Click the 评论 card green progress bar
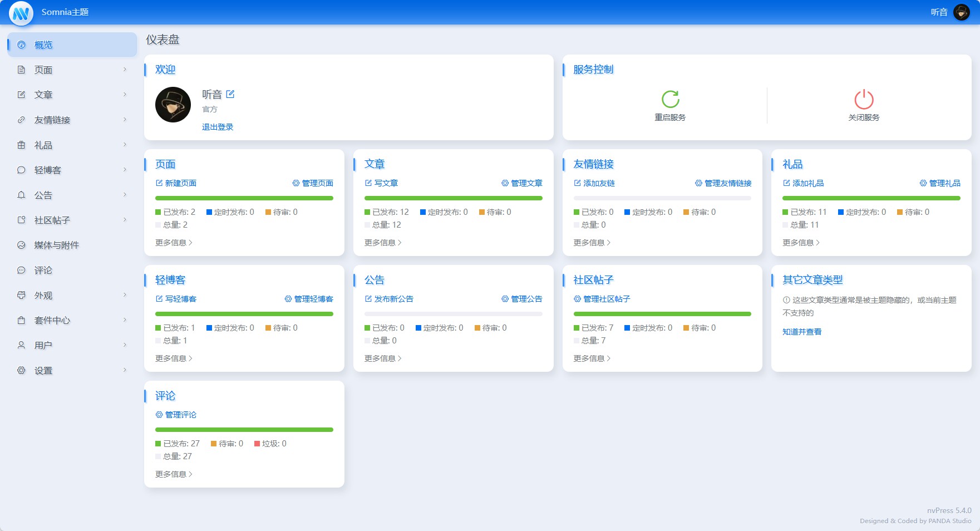This screenshot has width=980, height=531. (244, 430)
